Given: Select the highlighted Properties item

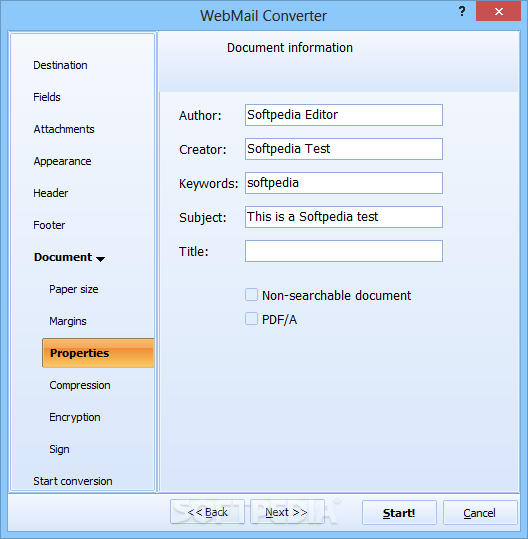Looking at the screenshot, I should 98,353.
